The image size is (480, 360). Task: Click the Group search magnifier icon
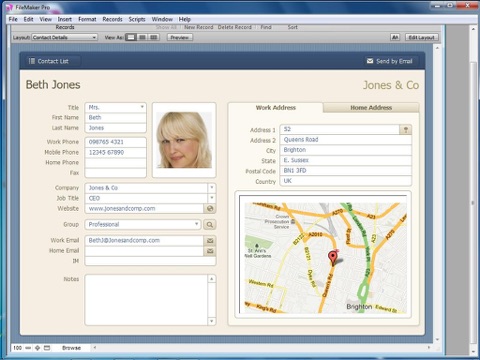[x=210, y=225]
